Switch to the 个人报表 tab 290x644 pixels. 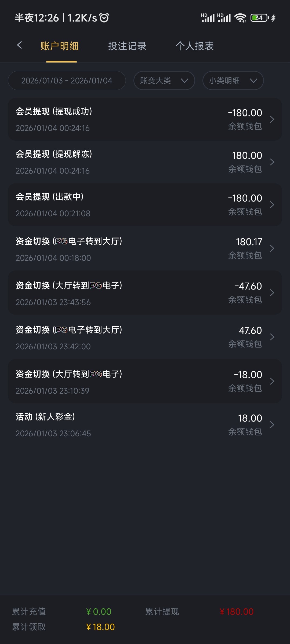195,46
